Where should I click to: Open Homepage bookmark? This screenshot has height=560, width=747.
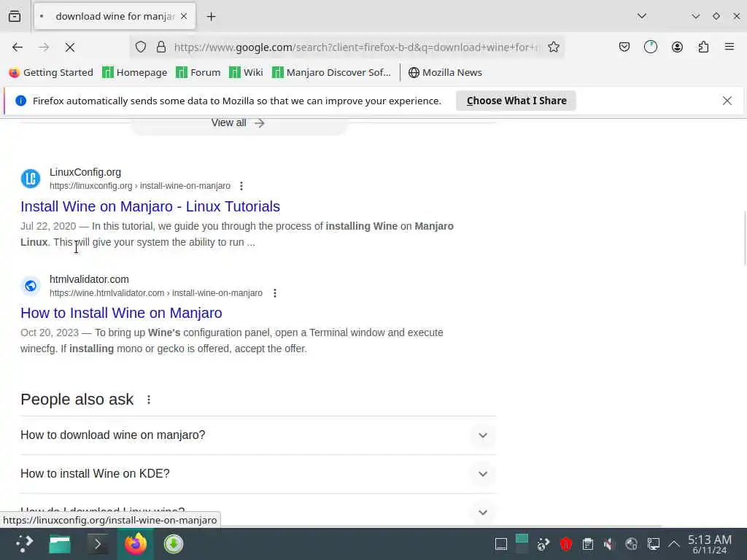click(135, 72)
